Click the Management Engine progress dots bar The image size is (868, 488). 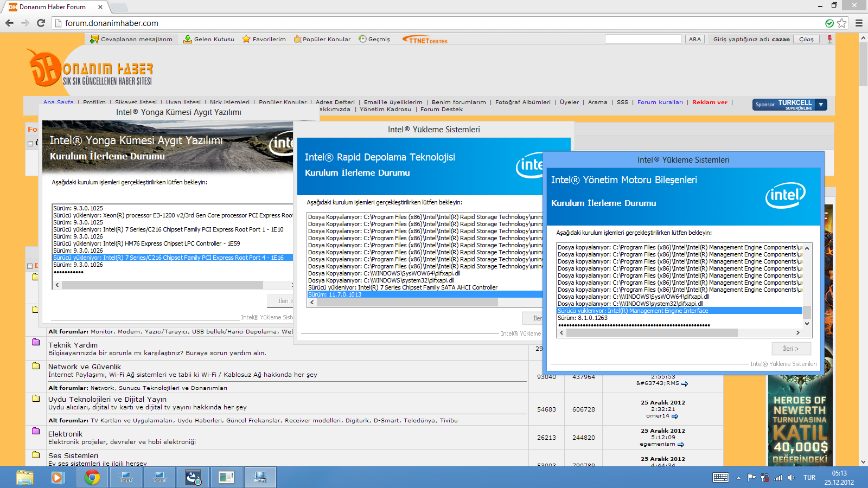[634, 325]
